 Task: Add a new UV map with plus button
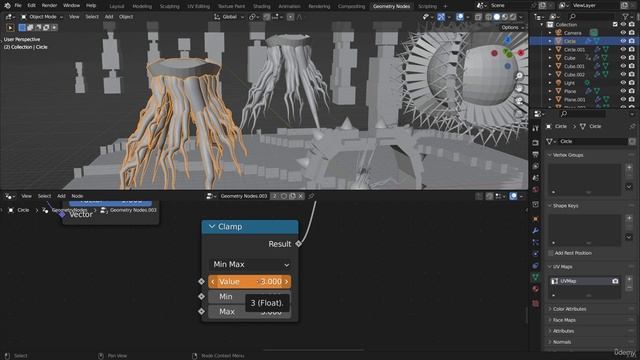pos(629,279)
